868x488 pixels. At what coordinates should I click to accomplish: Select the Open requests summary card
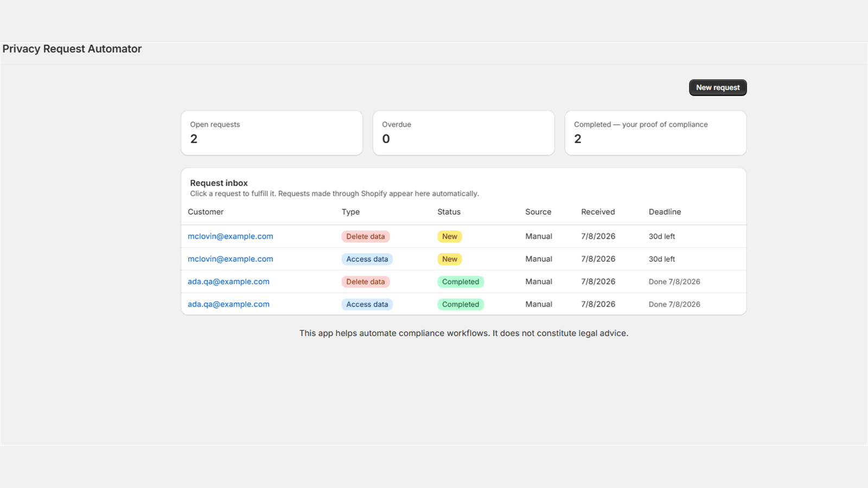coord(272,133)
